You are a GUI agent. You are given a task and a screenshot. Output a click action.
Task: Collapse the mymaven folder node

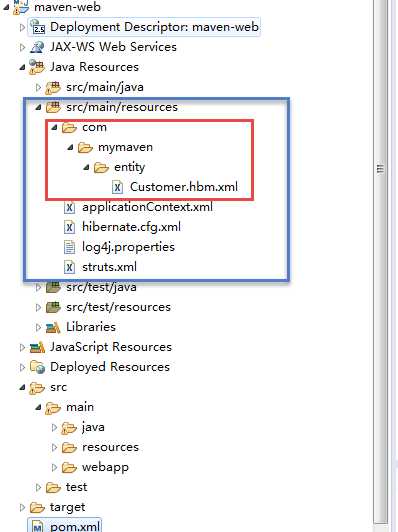(x=70, y=147)
